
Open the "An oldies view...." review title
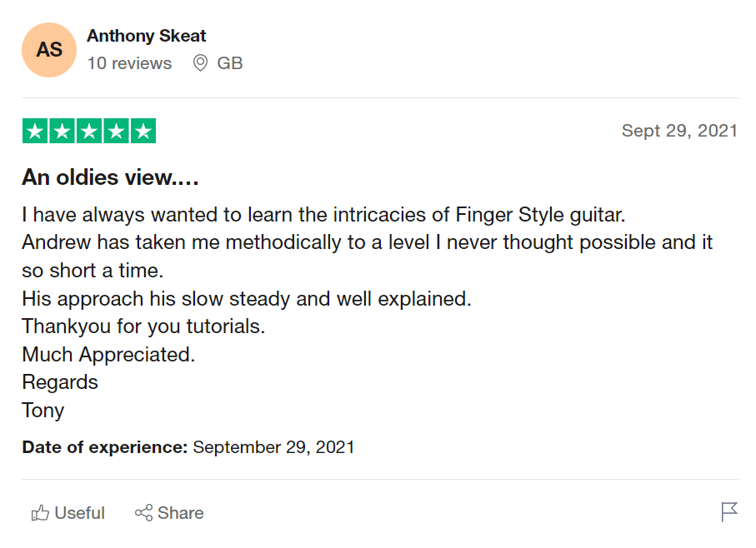[x=110, y=177]
